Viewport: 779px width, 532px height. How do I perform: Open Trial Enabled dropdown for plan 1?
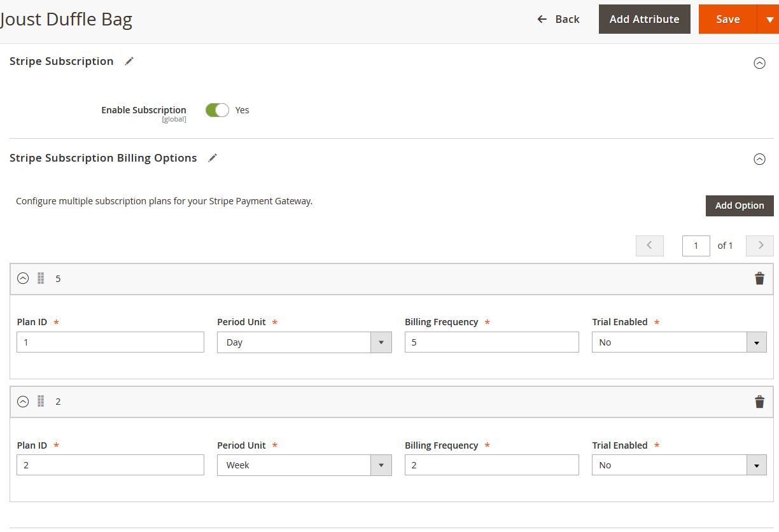pyautogui.click(x=679, y=342)
